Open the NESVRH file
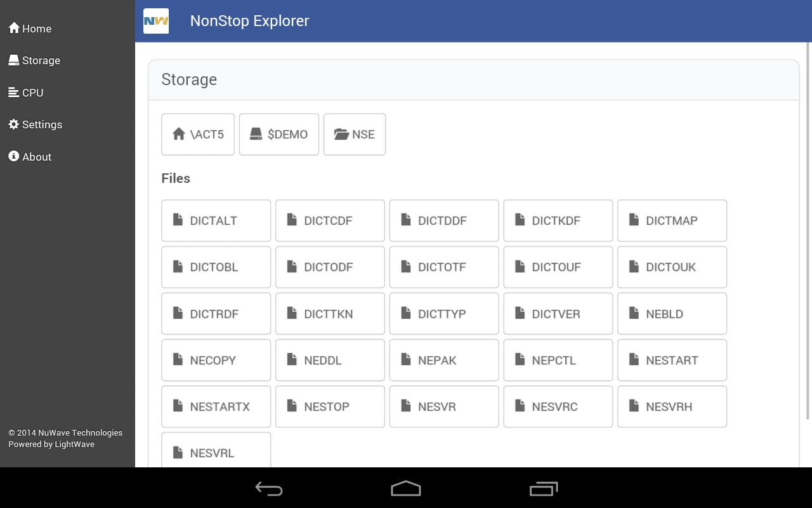812x508 pixels. coord(672,406)
